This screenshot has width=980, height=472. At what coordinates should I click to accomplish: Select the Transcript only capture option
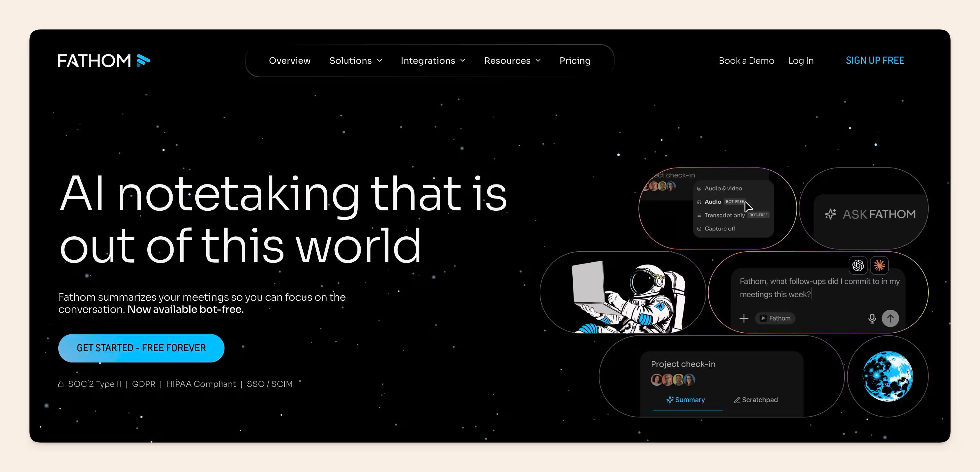click(733, 215)
